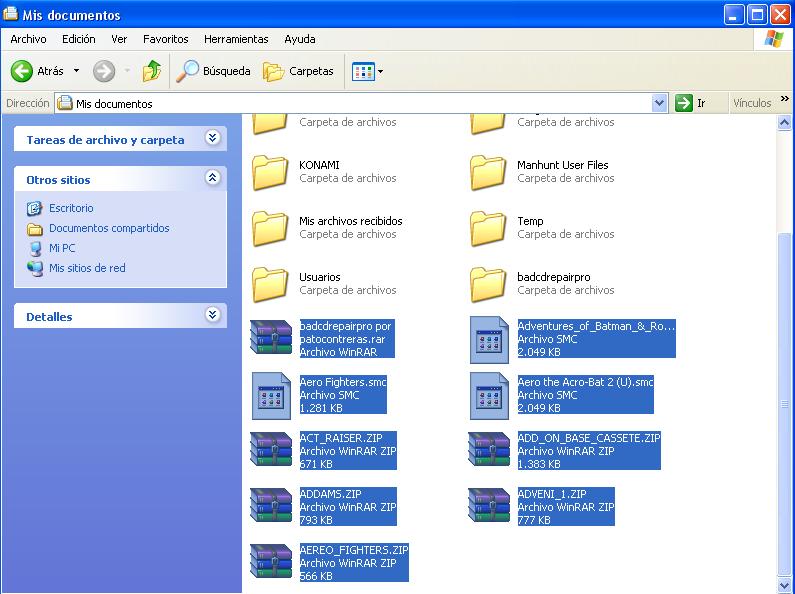Open the Escritorio link
Screen dimensions: 795x594
[71, 208]
